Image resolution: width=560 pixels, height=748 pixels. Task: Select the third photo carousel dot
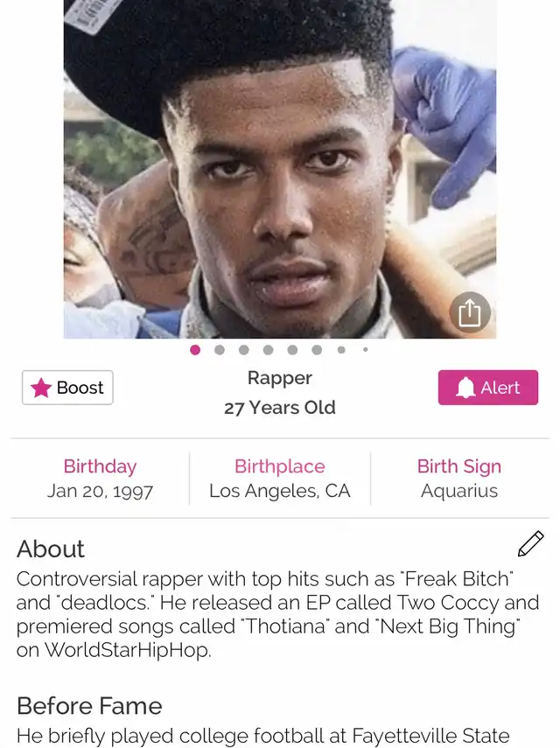click(244, 350)
